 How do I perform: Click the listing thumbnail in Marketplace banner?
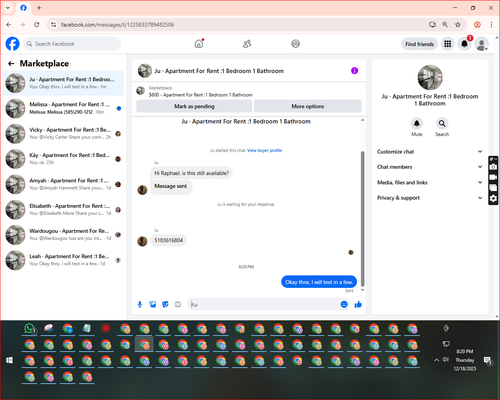click(x=141, y=91)
